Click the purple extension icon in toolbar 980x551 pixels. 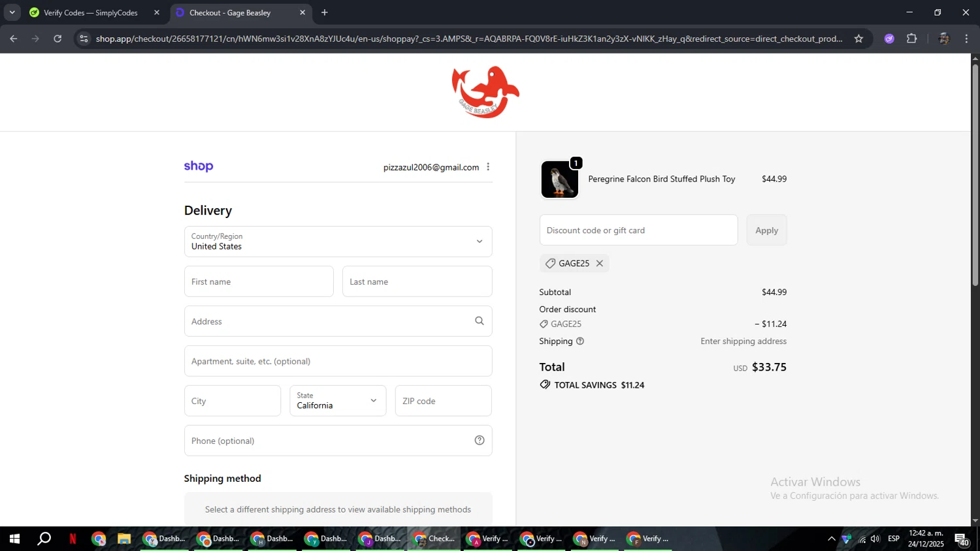pyautogui.click(x=889, y=39)
